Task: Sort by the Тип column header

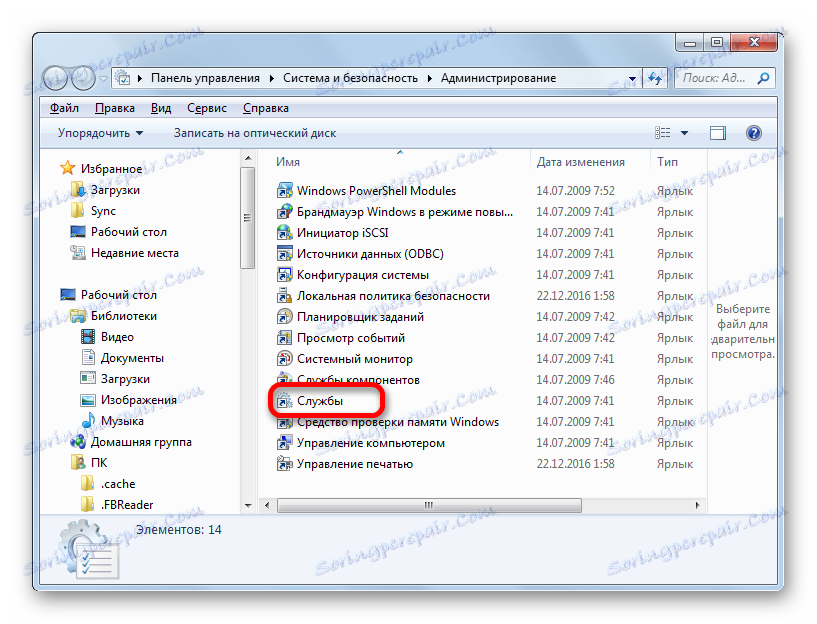Action: coord(678,161)
